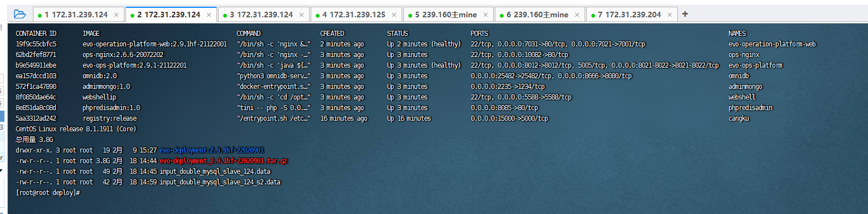Open the session folder icon
Viewport: 868px width, 214px height.
click(20, 14)
